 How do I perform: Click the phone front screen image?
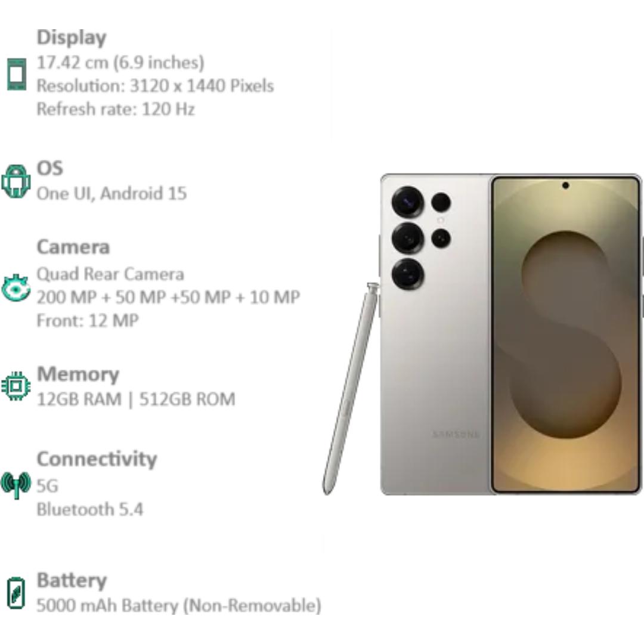tap(565, 335)
